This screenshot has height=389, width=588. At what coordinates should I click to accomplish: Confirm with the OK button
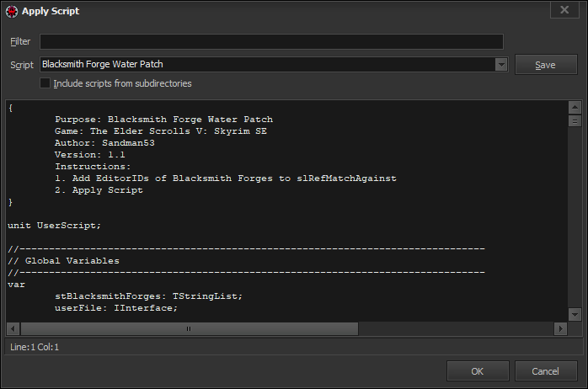pyautogui.click(x=478, y=371)
